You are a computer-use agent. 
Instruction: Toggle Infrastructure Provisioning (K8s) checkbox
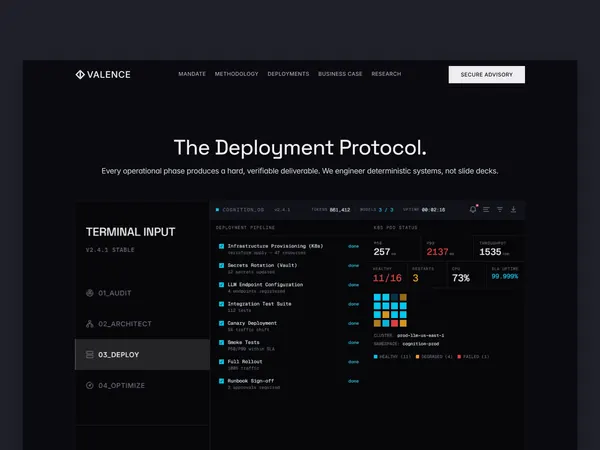(221, 246)
